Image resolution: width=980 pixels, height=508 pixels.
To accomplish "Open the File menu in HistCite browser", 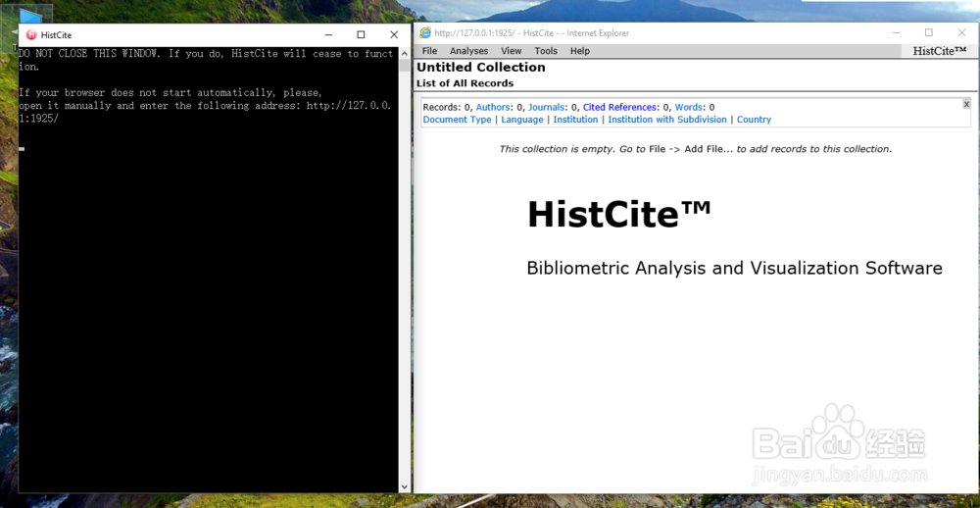I will pos(429,51).
